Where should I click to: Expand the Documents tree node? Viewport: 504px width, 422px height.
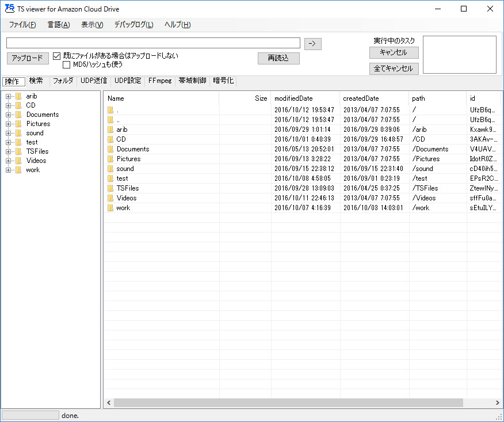[x=9, y=115]
